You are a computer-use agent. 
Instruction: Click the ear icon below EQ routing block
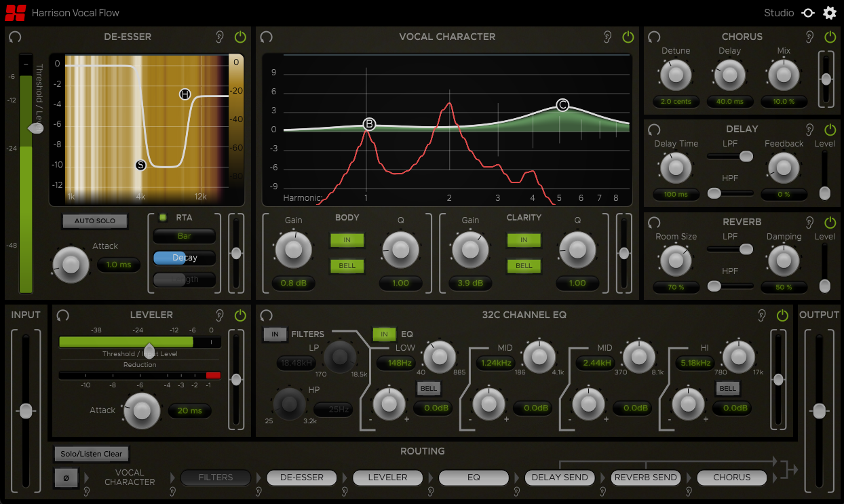click(x=518, y=490)
